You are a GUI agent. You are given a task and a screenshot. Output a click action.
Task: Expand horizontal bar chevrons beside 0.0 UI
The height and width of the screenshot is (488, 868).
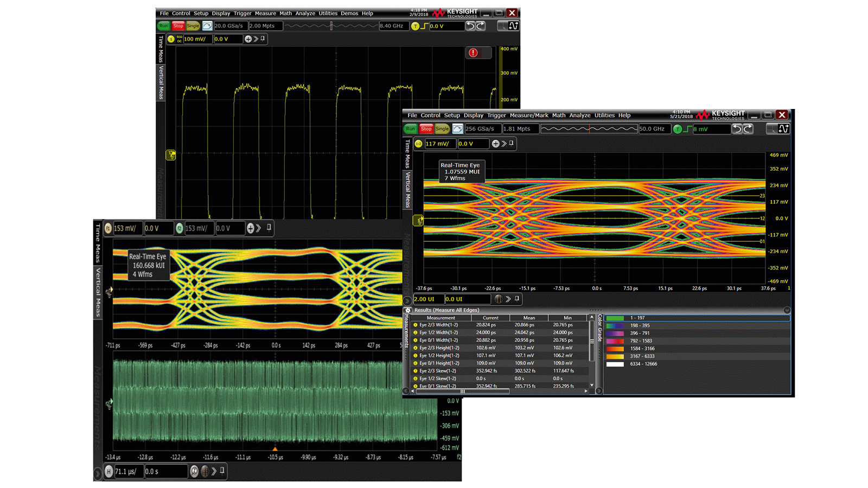(x=508, y=299)
